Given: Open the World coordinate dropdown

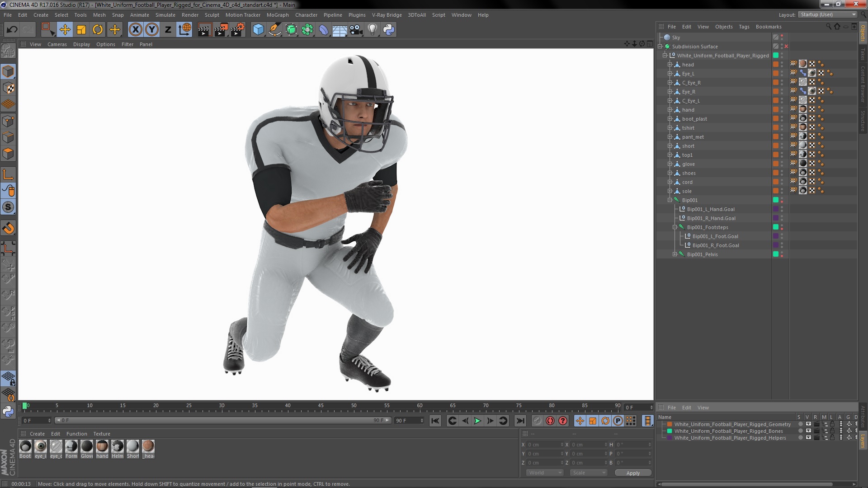Looking at the screenshot, I should [545, 473].
